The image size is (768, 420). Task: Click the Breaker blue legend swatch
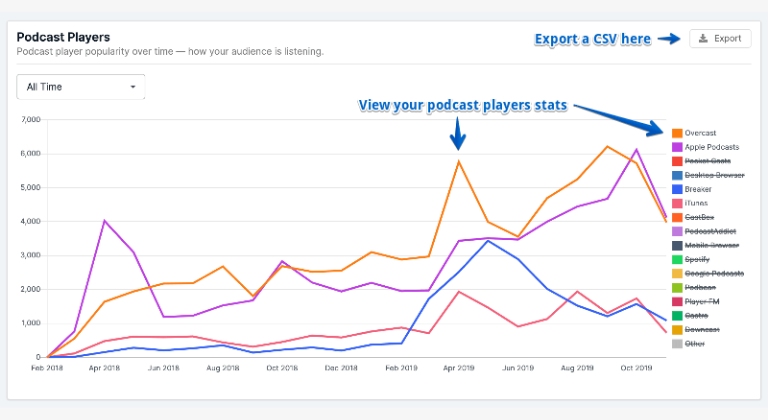tap(677, 189)
